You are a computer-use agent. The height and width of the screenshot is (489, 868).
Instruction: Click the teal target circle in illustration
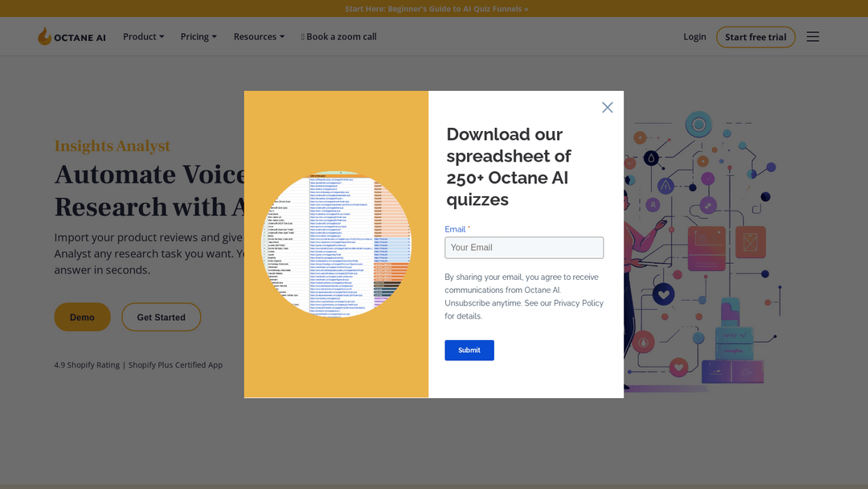(x=698, y=125)
